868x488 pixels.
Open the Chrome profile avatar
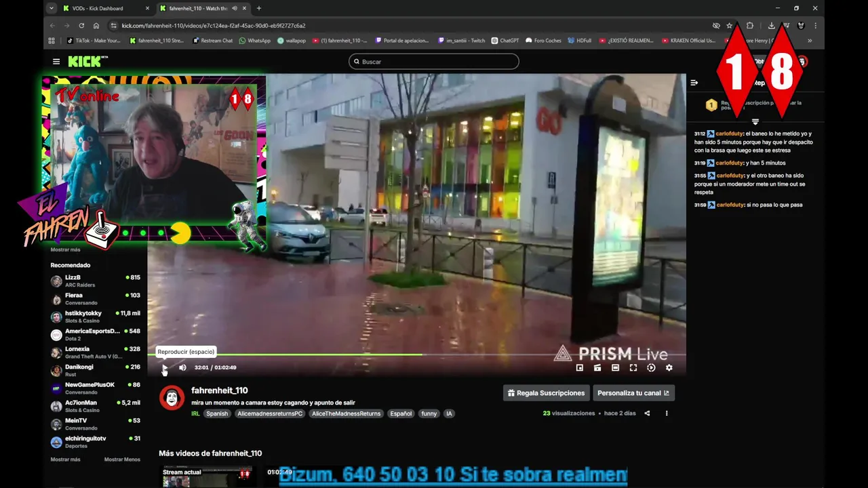pyautogui.click(x=801, y=26)
